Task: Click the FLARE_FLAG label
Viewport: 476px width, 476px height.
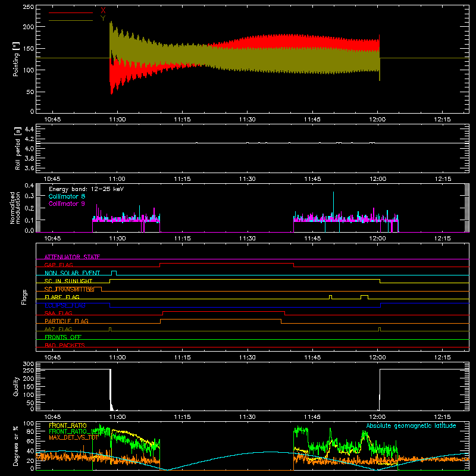Action: click(62, 297)
